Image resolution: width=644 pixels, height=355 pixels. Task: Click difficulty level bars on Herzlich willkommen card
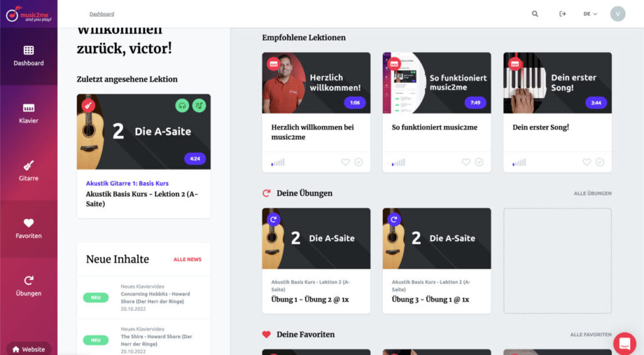278,162
